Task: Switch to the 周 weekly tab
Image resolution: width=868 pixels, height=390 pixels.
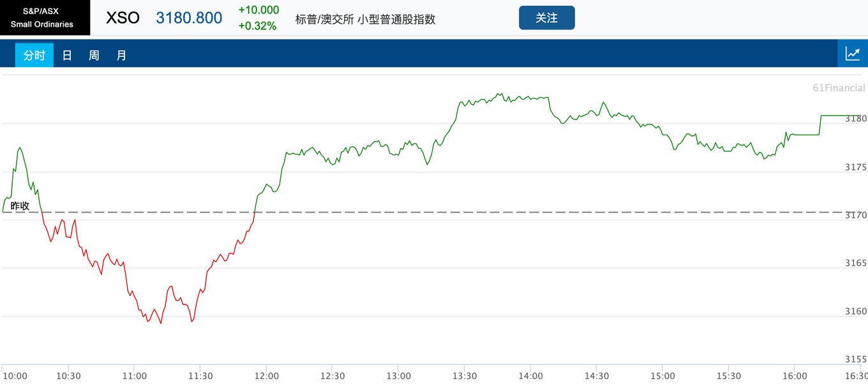Action: [94, 56]
